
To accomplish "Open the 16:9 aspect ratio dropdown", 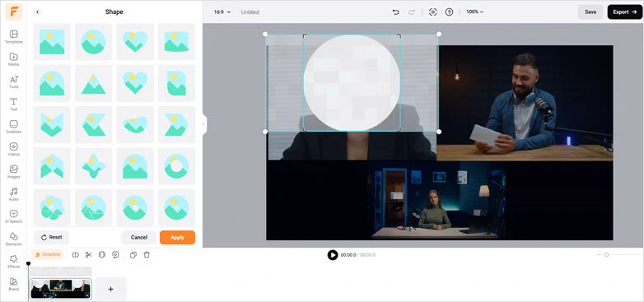I will pos(222,12).
